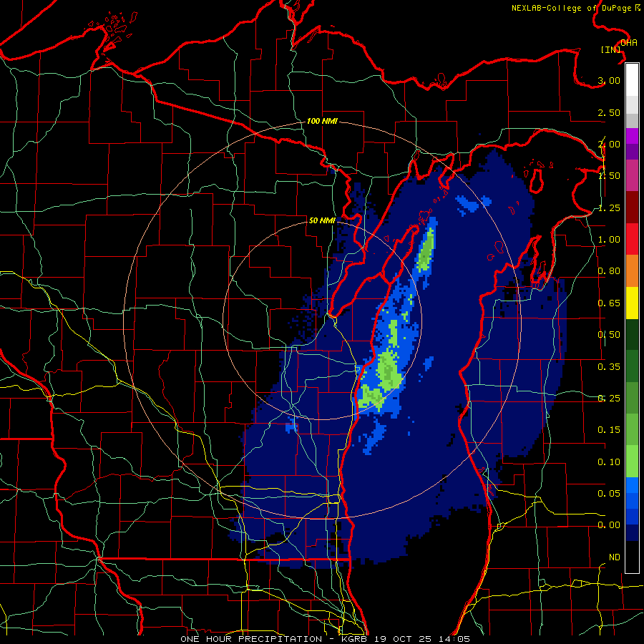Click the 50 NMI range ring label

tap(322, 220)
